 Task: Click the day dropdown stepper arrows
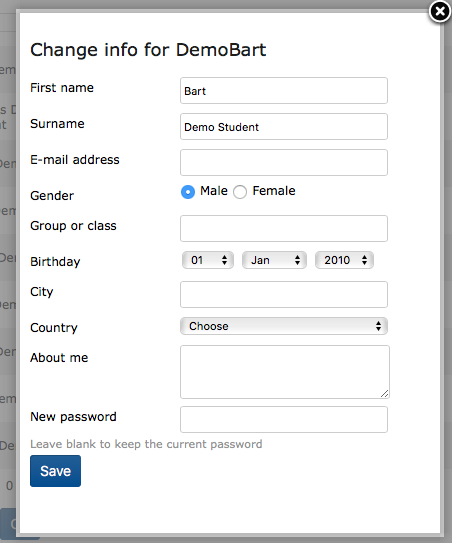(224, 260)
